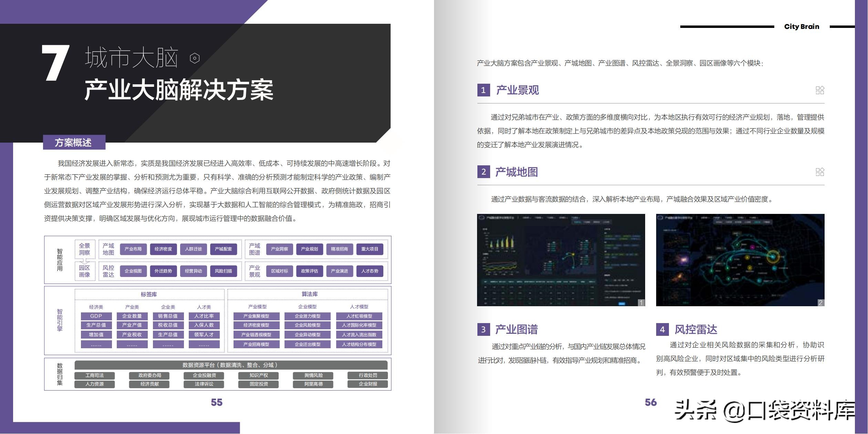Click the badge 4 next to 风控雷达

click(x=662, y=330)
